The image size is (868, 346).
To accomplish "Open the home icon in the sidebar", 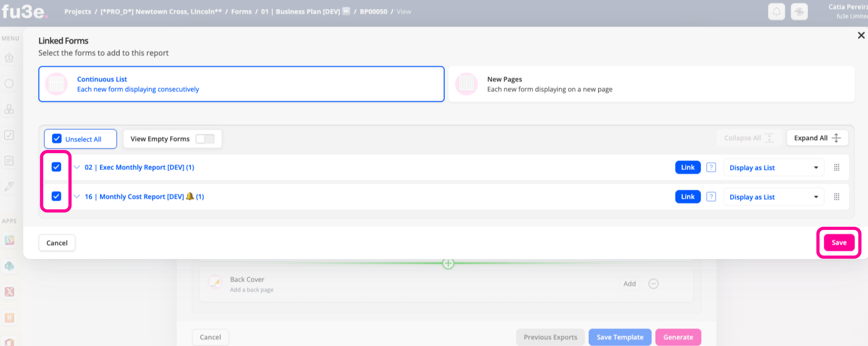I will 9,58.
